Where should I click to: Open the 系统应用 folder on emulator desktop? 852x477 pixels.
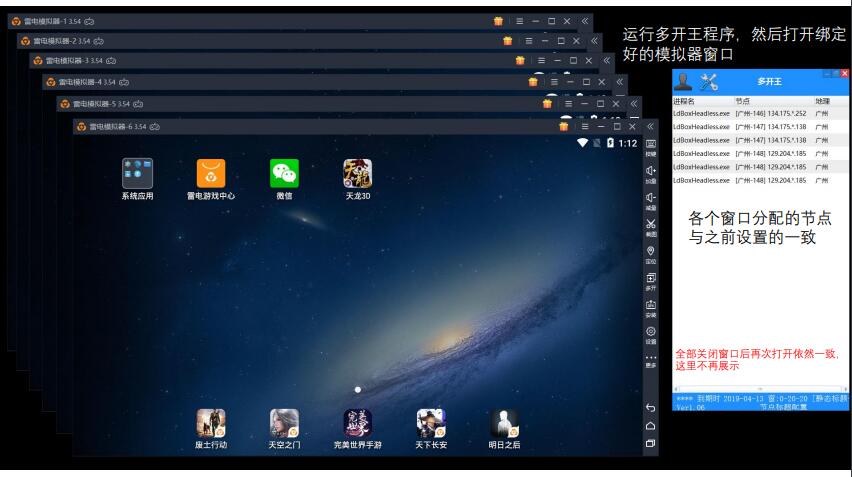click(x=137, y=173)
